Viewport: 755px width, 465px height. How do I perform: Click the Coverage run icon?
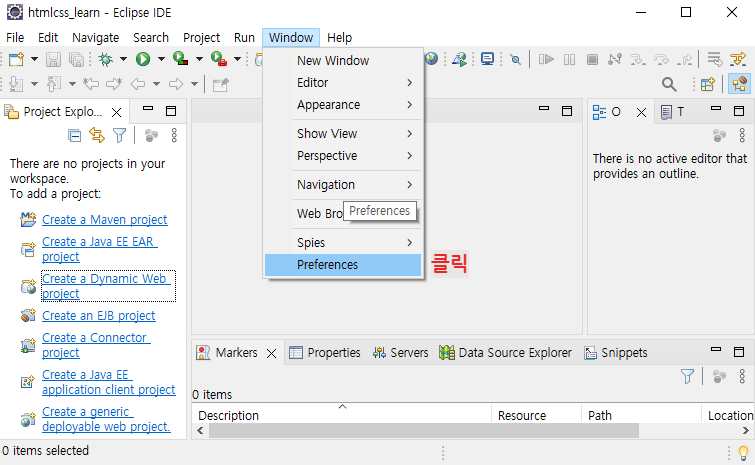click(x=181, y=59)
